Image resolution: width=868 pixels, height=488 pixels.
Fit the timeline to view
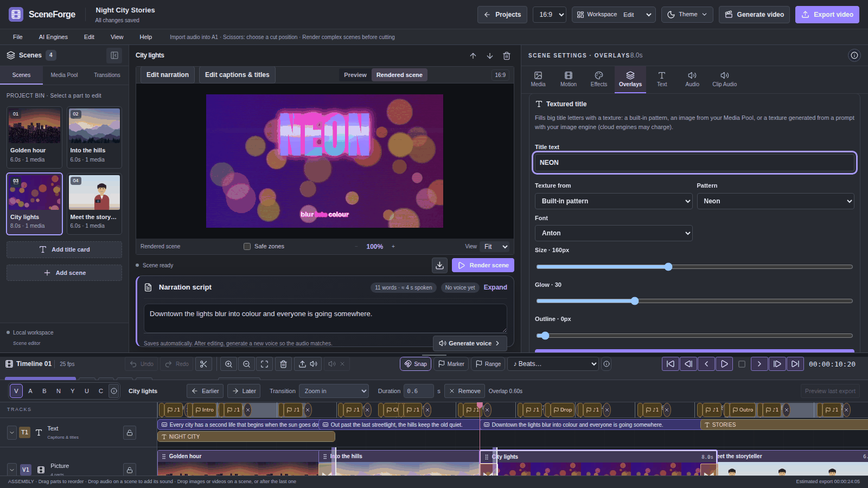pos(265,364)
